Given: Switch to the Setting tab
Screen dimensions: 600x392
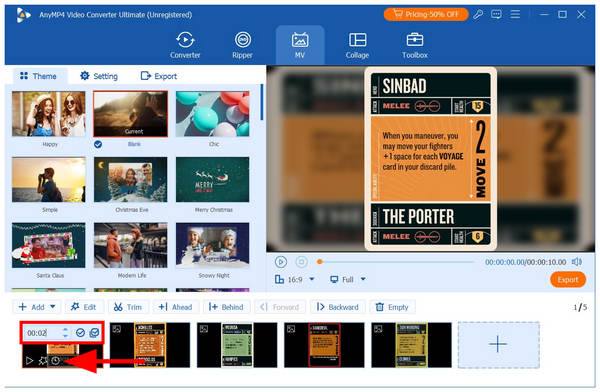Looking at the screenshot, I should tap(99, 76).
